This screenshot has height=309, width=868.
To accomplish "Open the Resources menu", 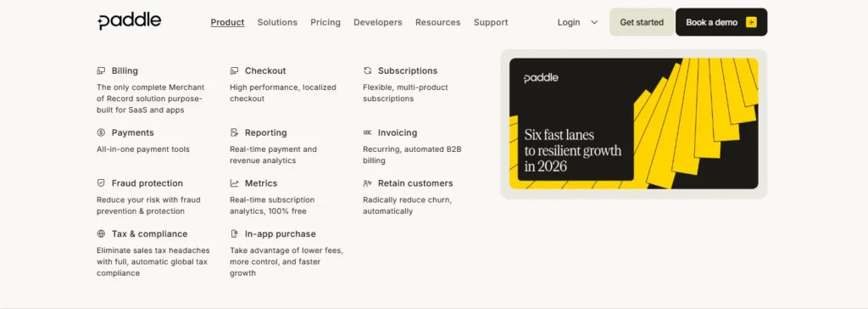I will click(438, 22).
